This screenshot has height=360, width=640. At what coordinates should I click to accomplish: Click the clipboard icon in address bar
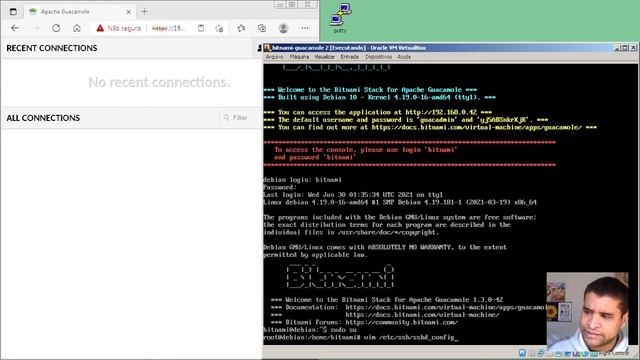pyautogui.click(x=201, y=28)
